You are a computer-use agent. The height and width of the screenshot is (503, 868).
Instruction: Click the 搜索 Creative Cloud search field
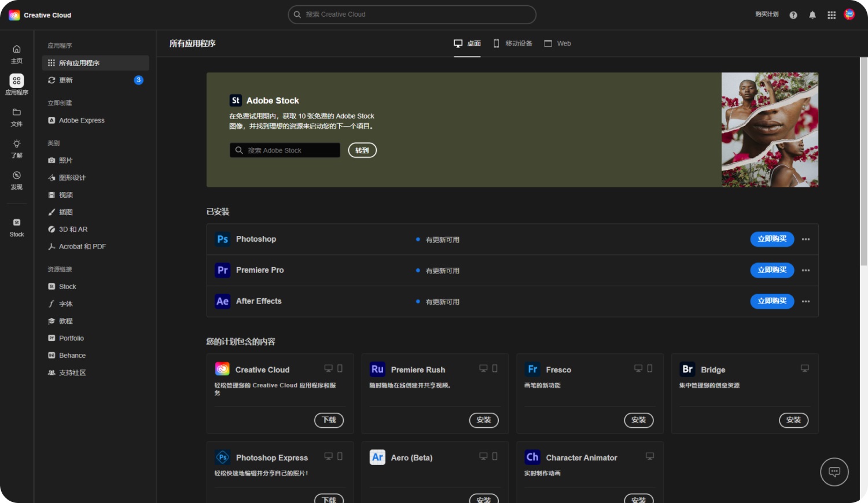(x=412, y=14)
